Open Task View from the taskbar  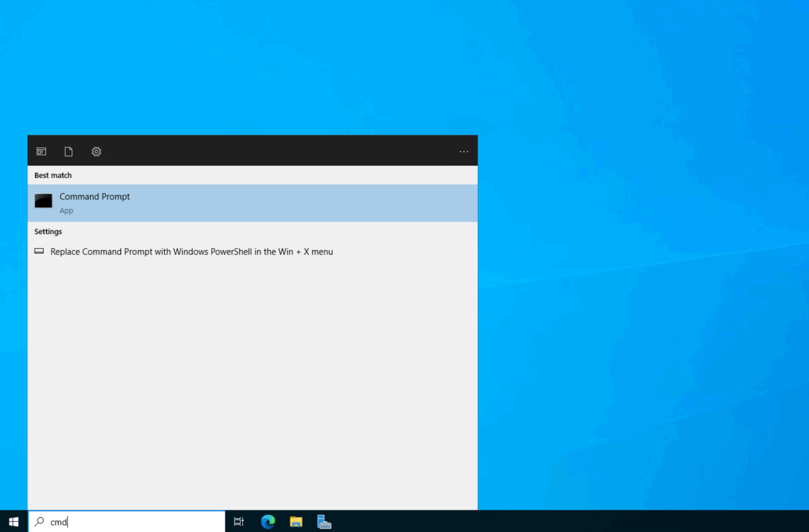click(239, 521)
